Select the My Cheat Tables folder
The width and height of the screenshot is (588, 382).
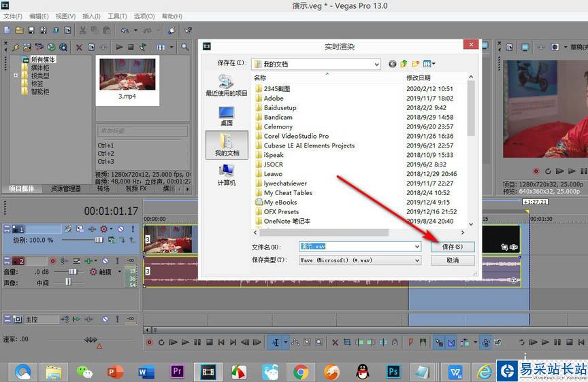[x=288, y=193]
